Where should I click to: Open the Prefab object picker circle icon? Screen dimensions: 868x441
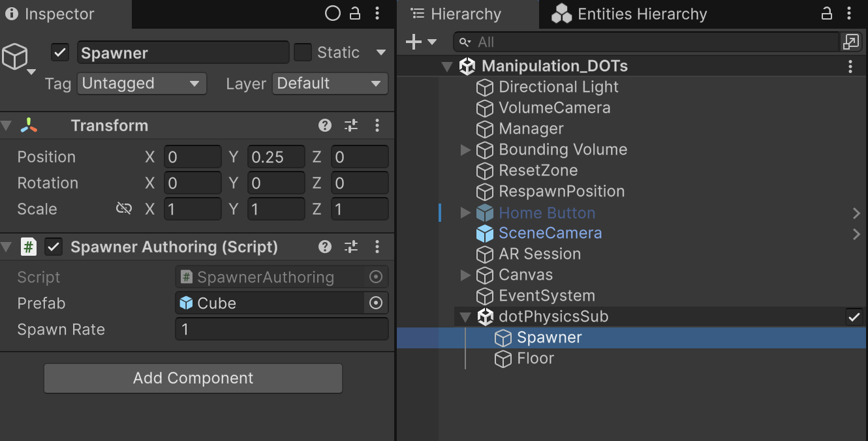click(x=375, y=303)
